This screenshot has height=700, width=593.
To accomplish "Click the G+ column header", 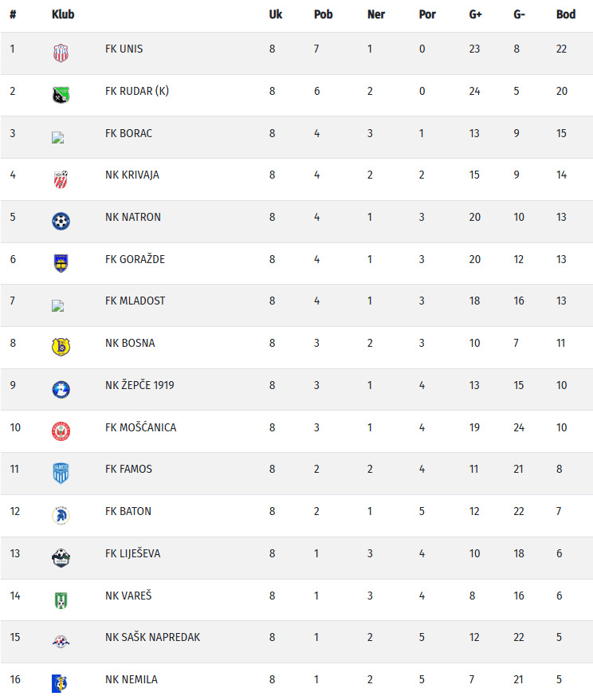I will [x=475, y=14].
